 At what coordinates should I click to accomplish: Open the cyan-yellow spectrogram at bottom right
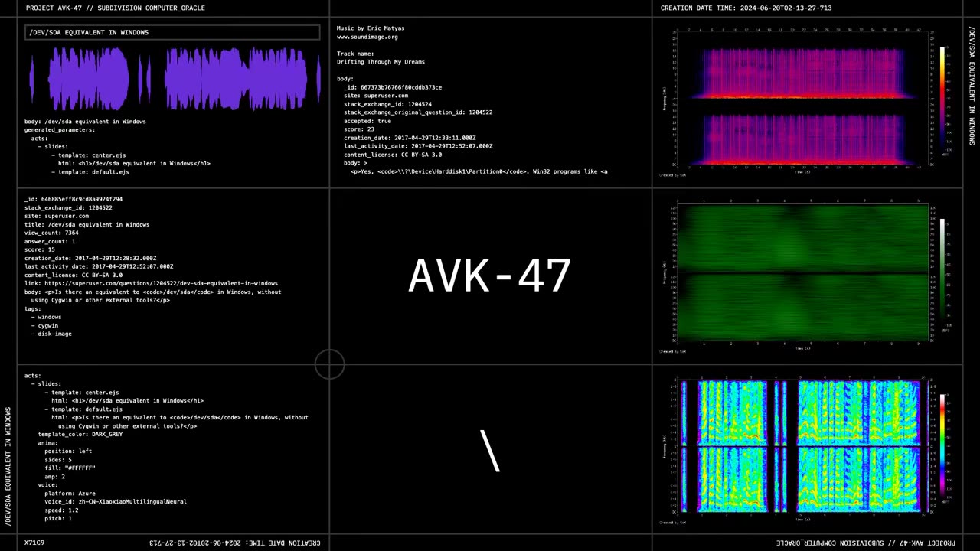[803, 448]
